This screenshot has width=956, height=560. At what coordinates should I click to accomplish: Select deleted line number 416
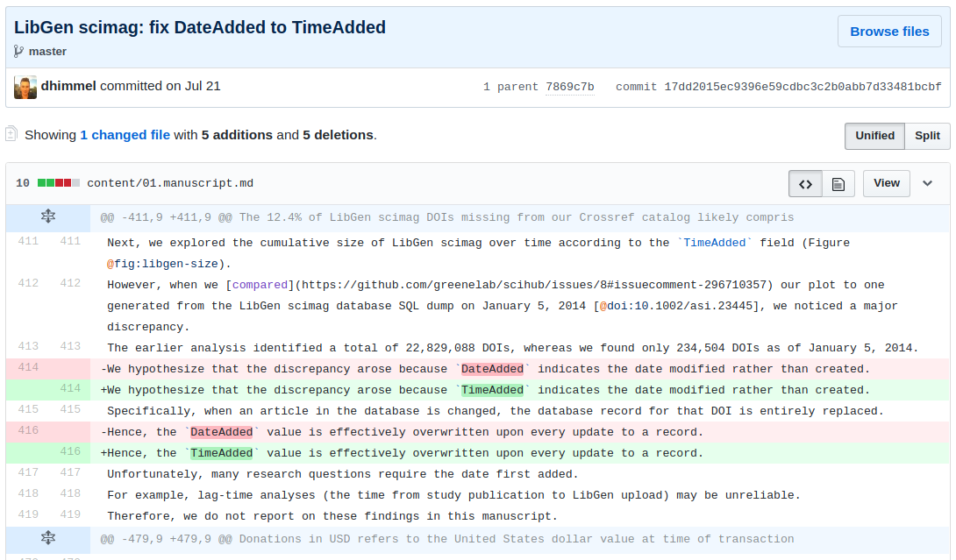28,431
